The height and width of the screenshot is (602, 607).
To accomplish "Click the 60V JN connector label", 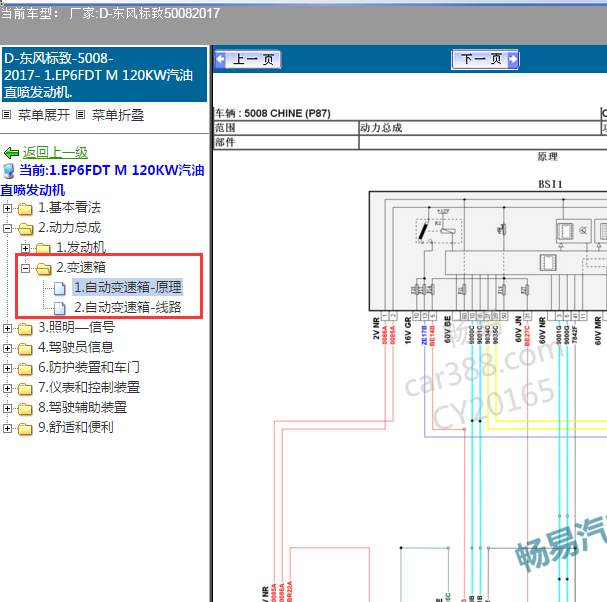I will coord(518,329).
